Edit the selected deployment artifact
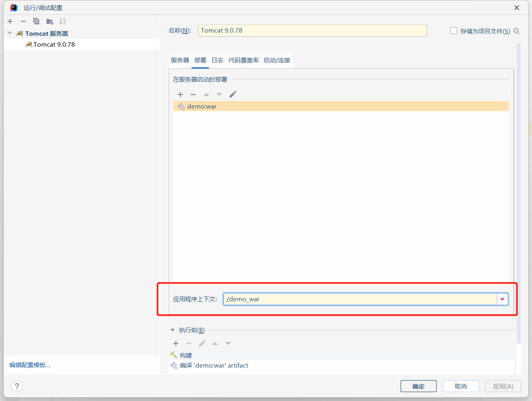532x401 pixels. [x=233, y=95]
